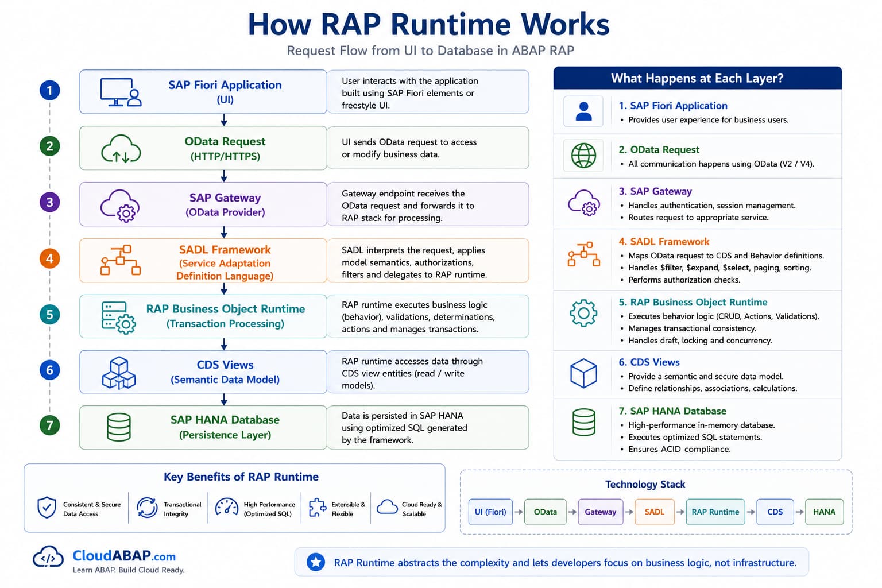Image resolution: width=882 pixels, height=588 pixels.
Task: Click the star badge icon in the footer banner
Action: tap(315, 562)
